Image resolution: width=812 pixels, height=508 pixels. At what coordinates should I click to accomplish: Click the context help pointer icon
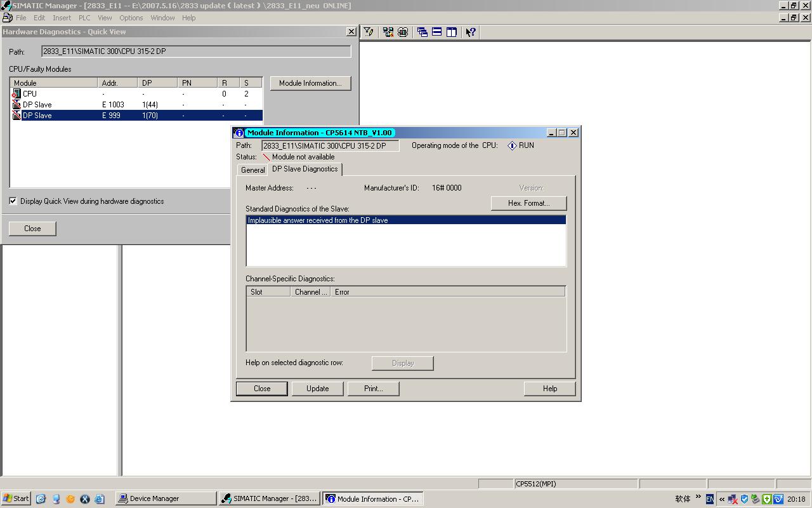point(470,32)
